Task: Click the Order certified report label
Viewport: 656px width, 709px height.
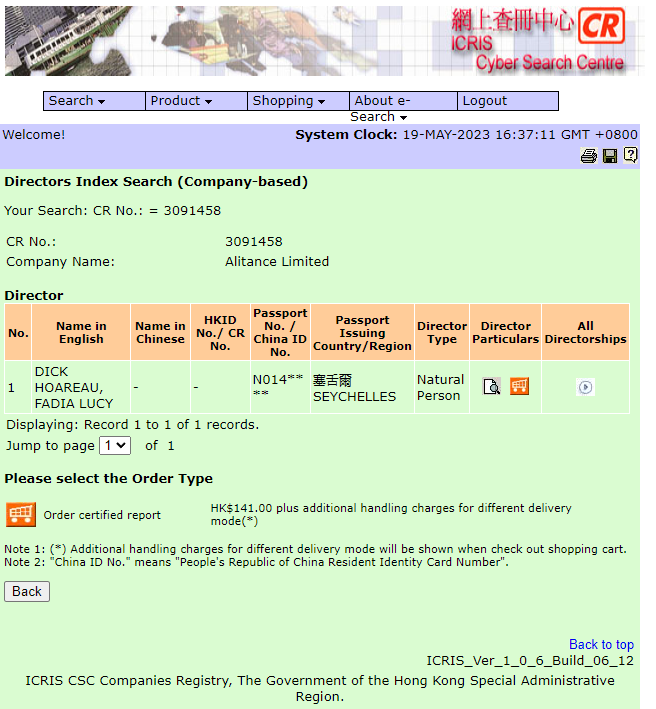Action: pyautogui.click(x=102, y=515)
